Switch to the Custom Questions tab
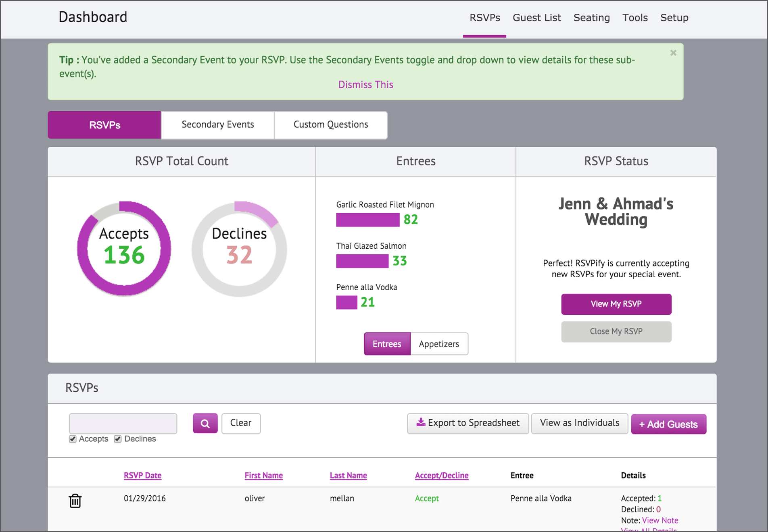The width and height of the screenshot is (768, 532). 331,125
